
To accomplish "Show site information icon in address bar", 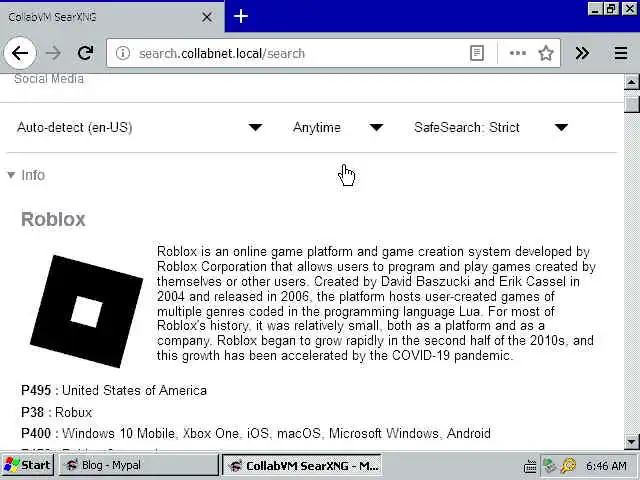I will [122, 53].
